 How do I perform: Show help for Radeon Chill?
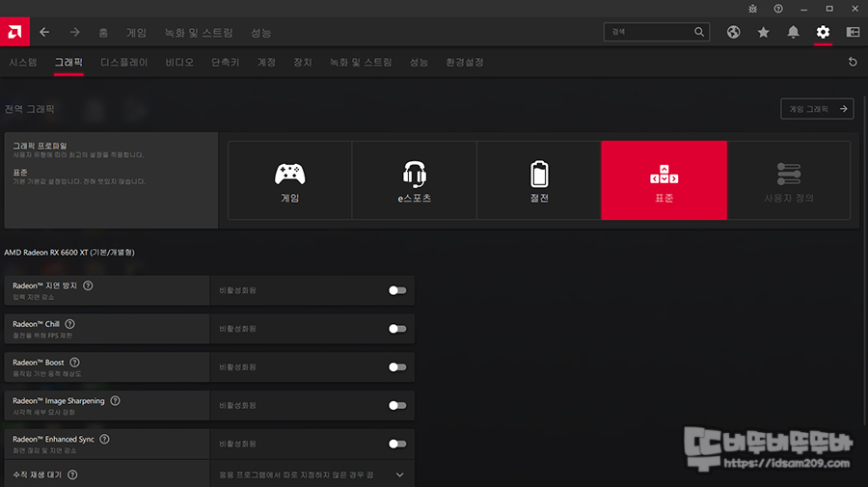[69, 324]
